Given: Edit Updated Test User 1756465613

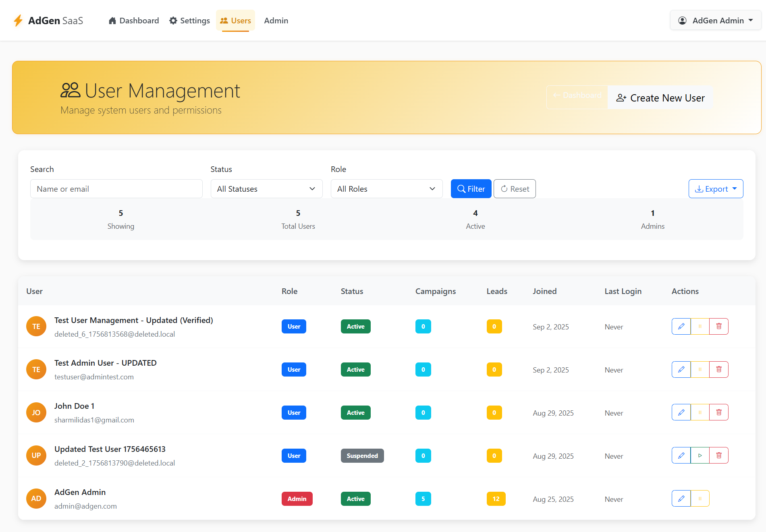Looking at the screenshot, I should coord(681,455).
